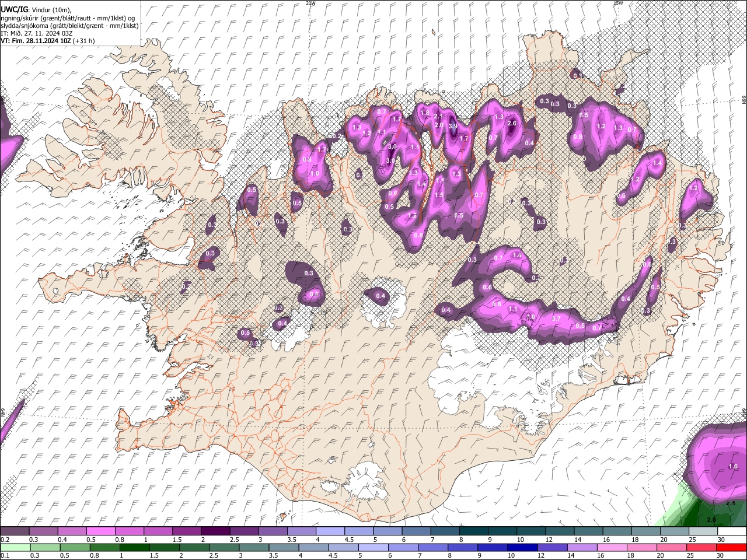Click the 'VT: Fim. 28.11.2024 10Z (+31 h)' line

[48, 41]
